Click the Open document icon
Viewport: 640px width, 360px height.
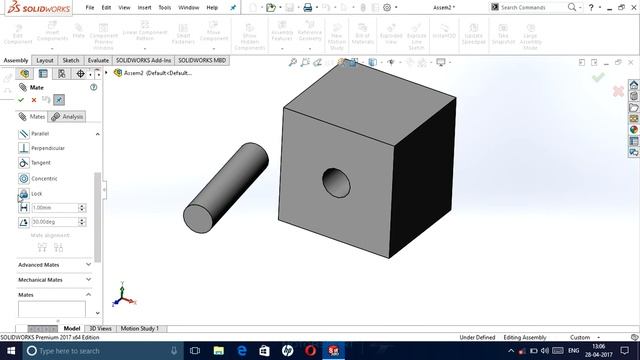[x=271, y=7]
